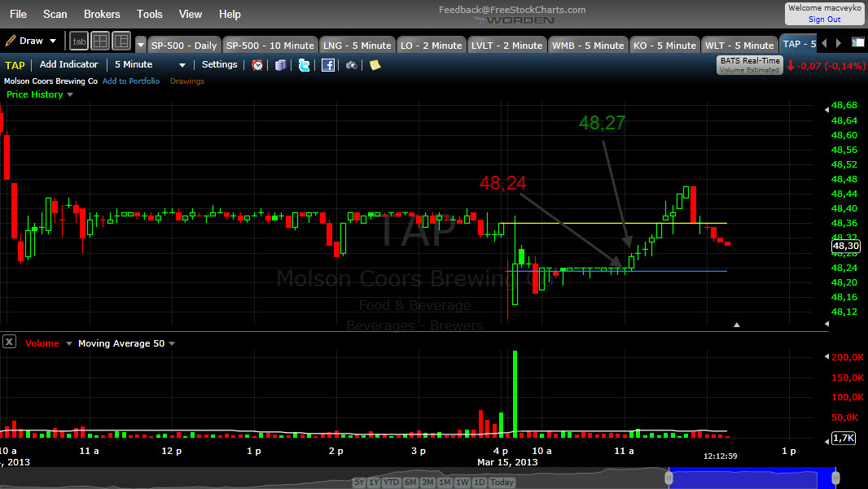Select the 3M time range
Image resolution: width=868 pixels, height=489 pixels.
point(427,482)
